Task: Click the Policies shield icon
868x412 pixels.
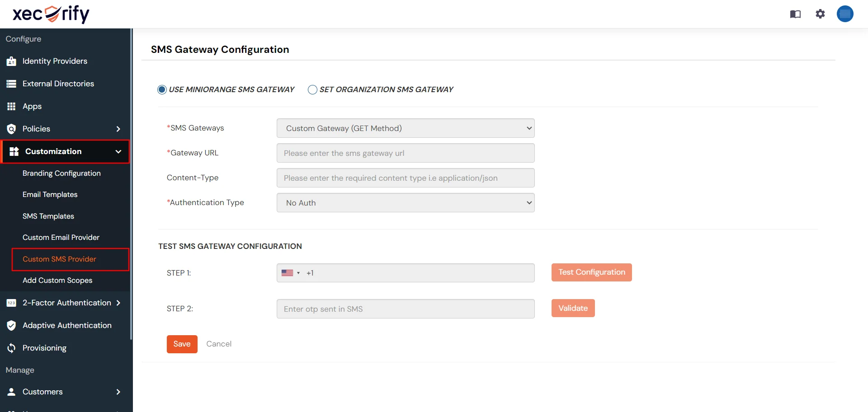Action: (x=11, y=129)
